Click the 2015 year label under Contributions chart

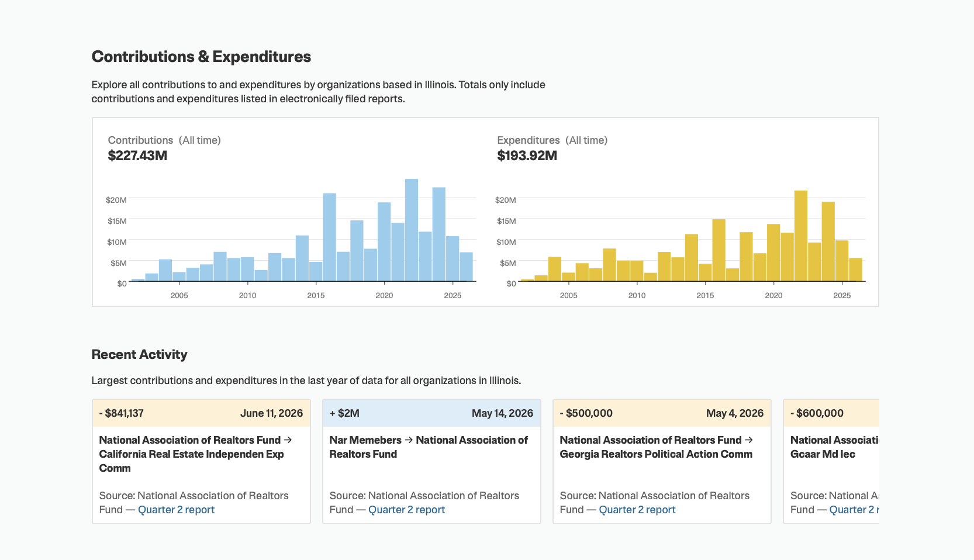(316, 295)
